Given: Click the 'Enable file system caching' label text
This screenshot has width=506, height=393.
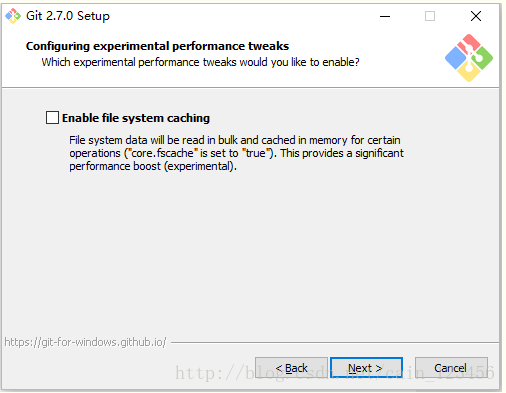Looking at the screenshot, I should click(x=136, y=118).
